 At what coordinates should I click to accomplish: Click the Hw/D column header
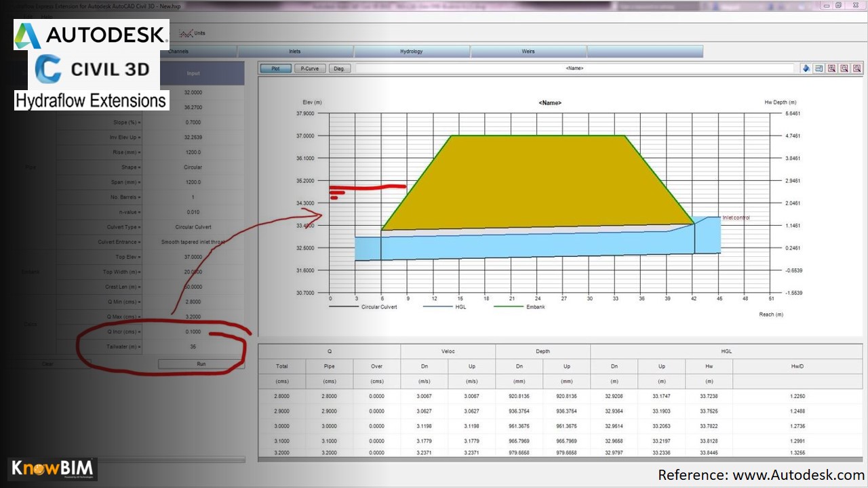[797, 366]
